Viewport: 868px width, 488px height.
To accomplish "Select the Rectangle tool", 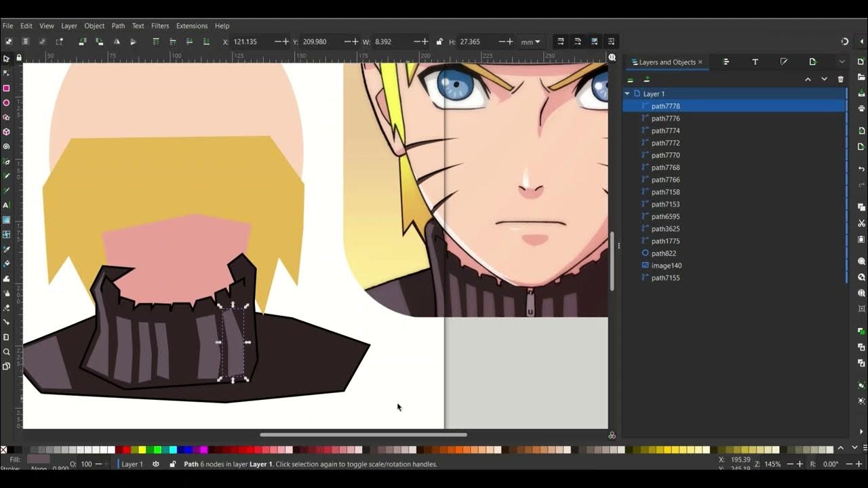I will coord(6,88).
